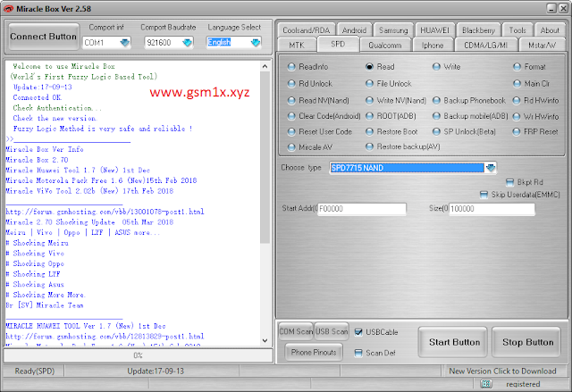This screenshot has height=392, width=572.
Task: Open the HUAWEI tab
Action: pyautogui.click(x=435, y=30)
